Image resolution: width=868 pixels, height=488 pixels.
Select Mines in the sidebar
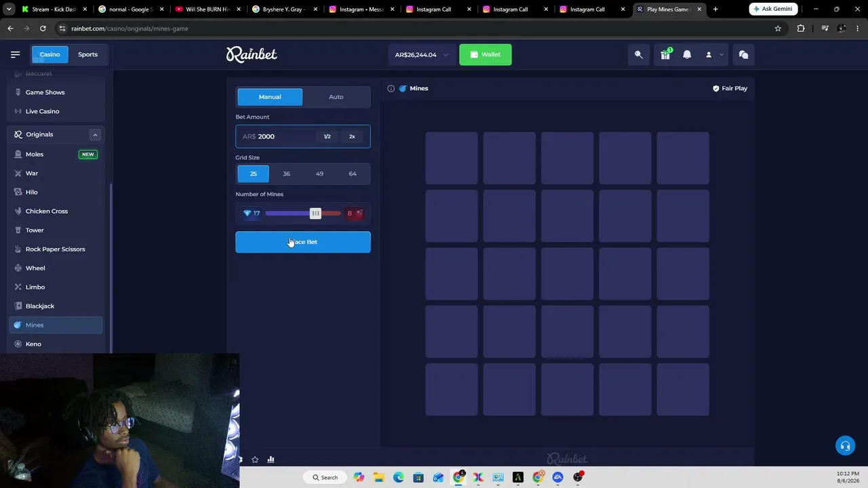pos(56,325)
